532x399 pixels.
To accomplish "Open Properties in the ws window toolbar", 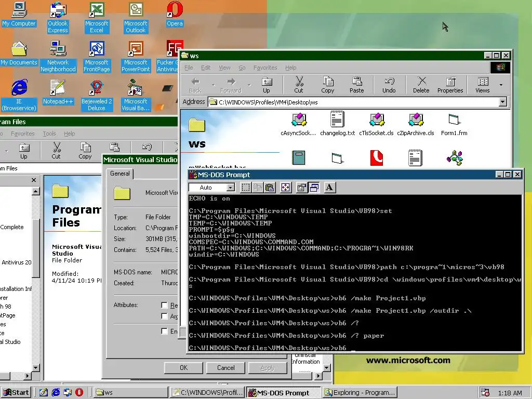I will point(450,85).
